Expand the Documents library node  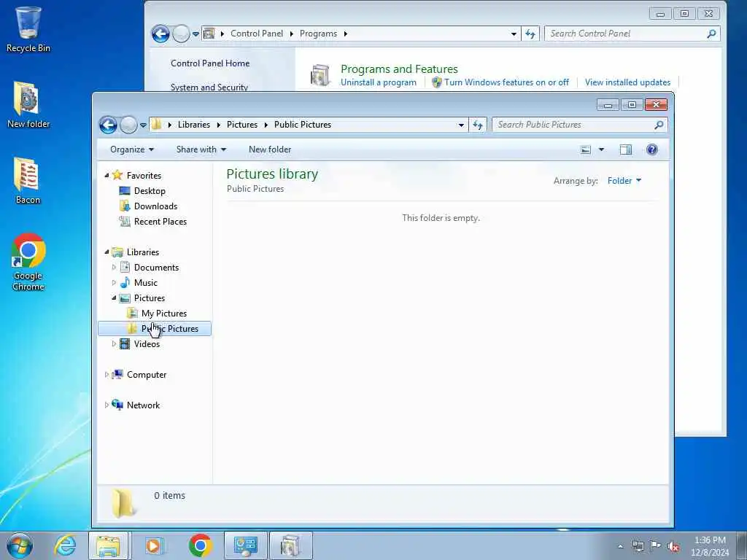114,268
